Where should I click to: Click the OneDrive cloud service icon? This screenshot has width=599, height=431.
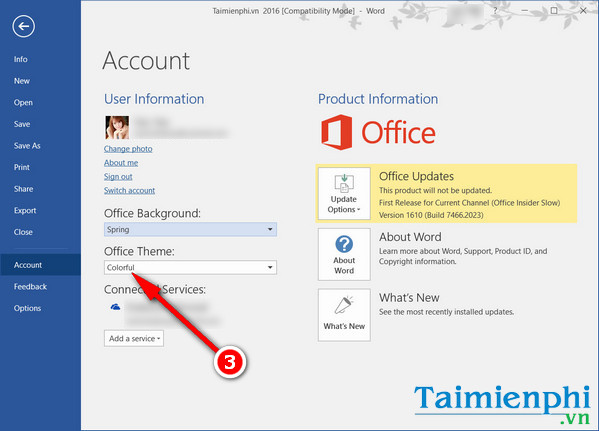coord(115,307)
